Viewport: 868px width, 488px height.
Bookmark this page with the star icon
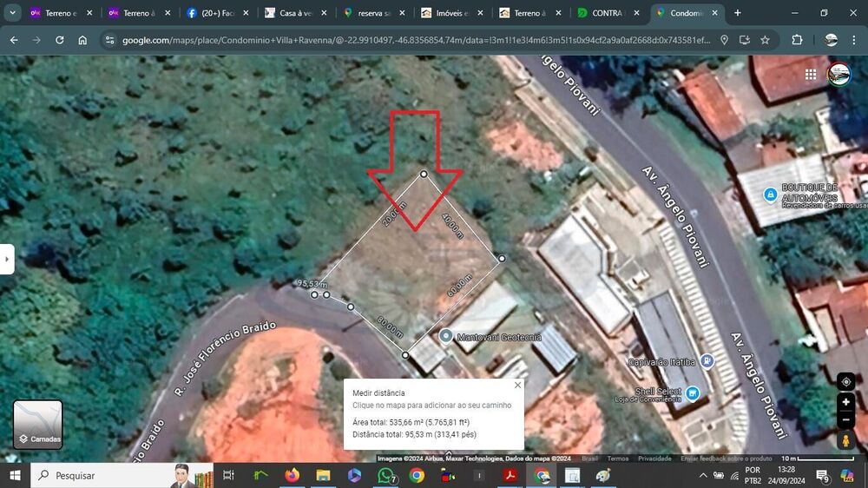pos(765,40)
